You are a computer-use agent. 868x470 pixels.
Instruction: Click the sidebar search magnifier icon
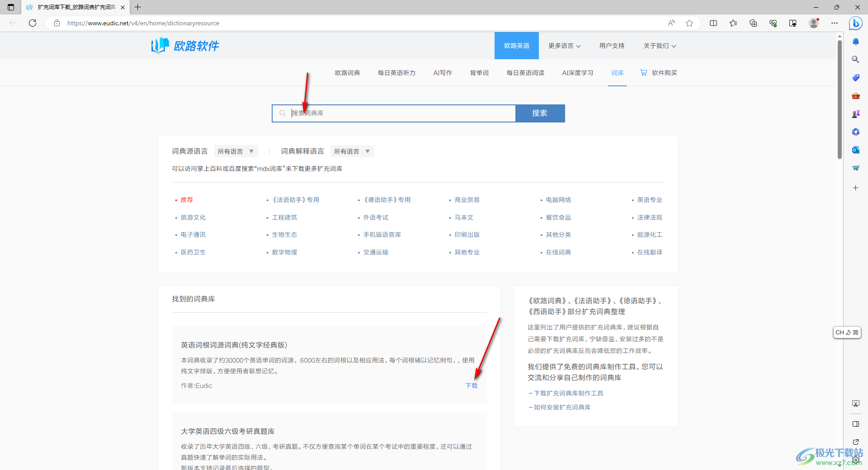pyautogui.click(x=856, y=60)
